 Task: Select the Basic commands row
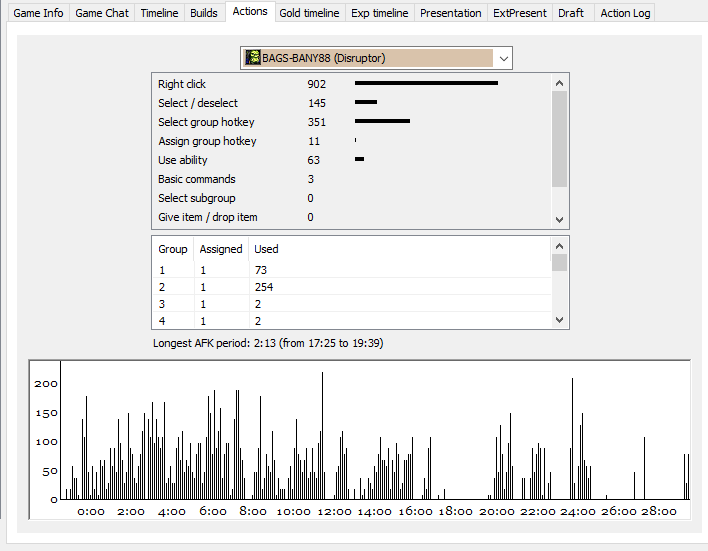tap(352, 179)
